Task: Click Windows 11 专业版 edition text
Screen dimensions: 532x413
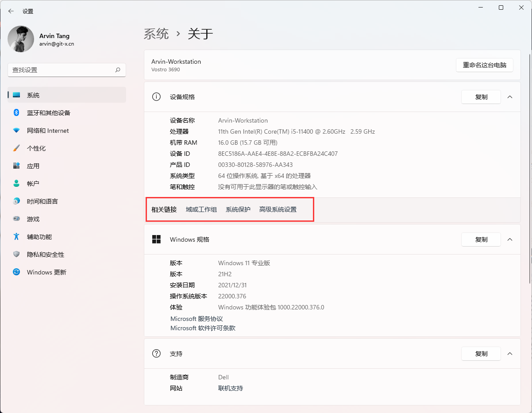Action: tap(244, 263)
